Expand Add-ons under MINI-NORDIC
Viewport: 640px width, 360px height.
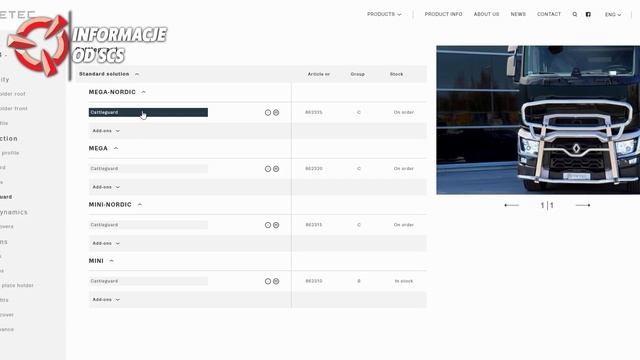[106, 243]
